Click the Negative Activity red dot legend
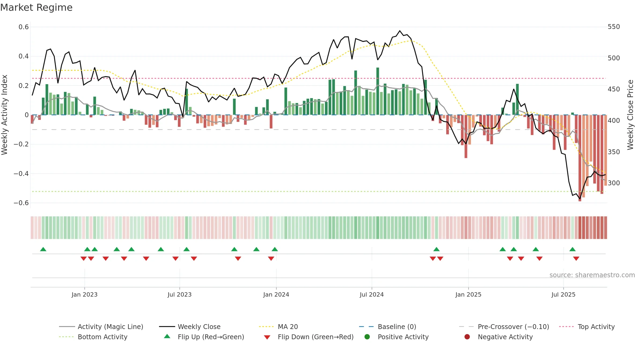 point(467,337)
